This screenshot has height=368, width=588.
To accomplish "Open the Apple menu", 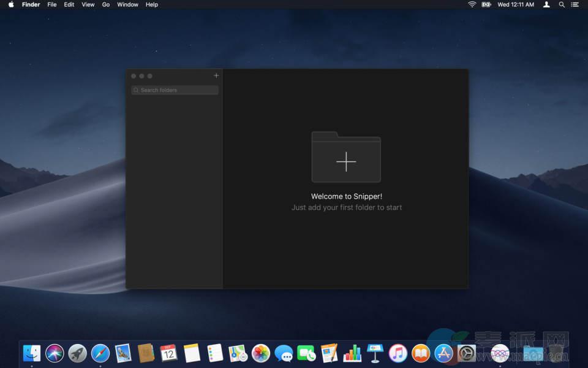I will tap(11, 4).
